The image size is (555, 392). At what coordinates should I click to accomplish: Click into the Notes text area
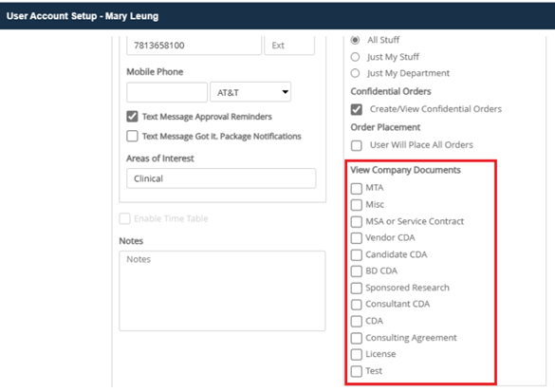pos(222,291)
